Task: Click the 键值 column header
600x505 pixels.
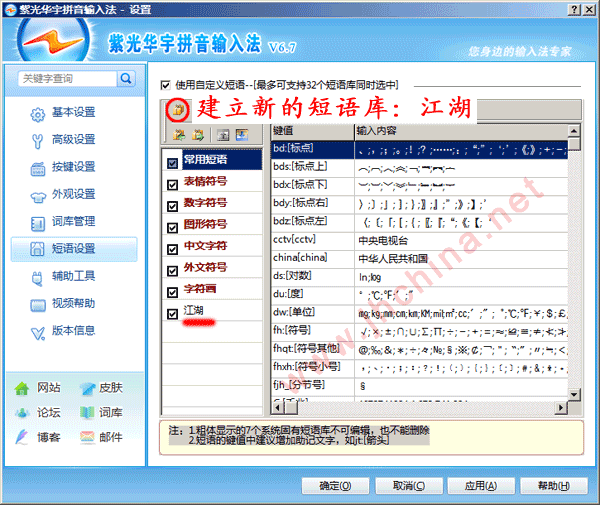Action: coord(312,131)
